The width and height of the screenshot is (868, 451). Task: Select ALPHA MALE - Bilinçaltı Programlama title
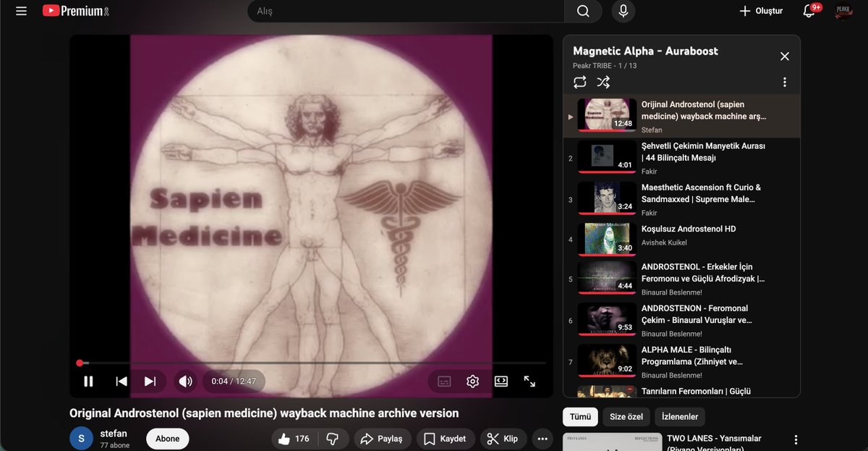point(692,355)
